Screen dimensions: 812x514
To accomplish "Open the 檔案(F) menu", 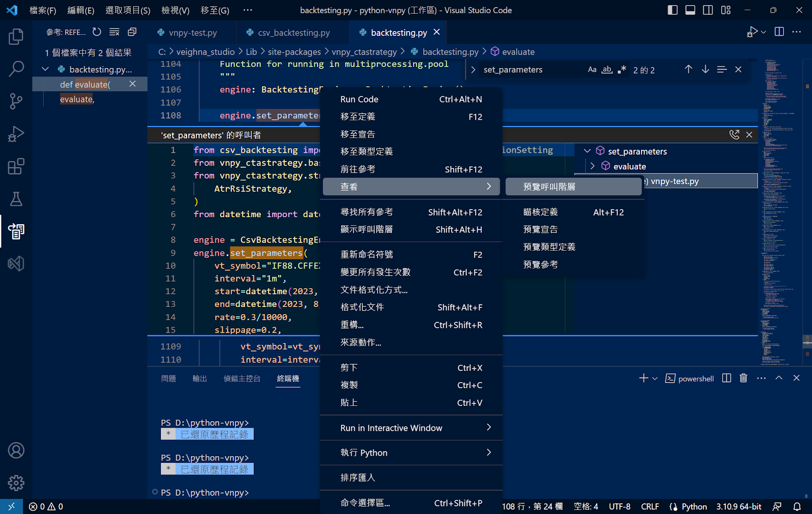I will click(x=43, y=10).
